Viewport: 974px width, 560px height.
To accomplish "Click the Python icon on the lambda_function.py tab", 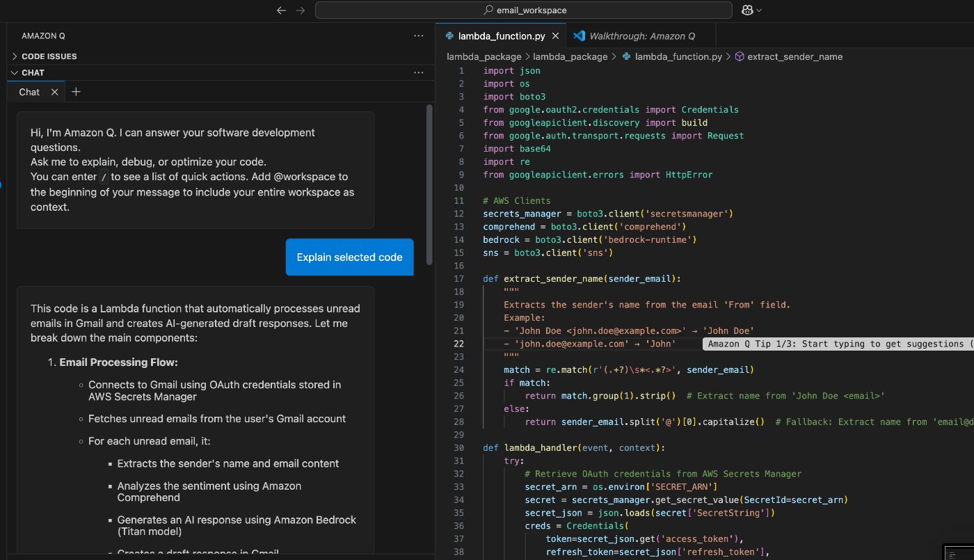I will tap(451, 35).
